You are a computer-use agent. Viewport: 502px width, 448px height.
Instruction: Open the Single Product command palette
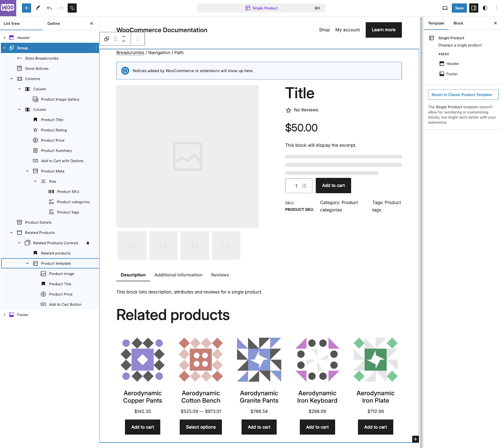click(261, 8)
